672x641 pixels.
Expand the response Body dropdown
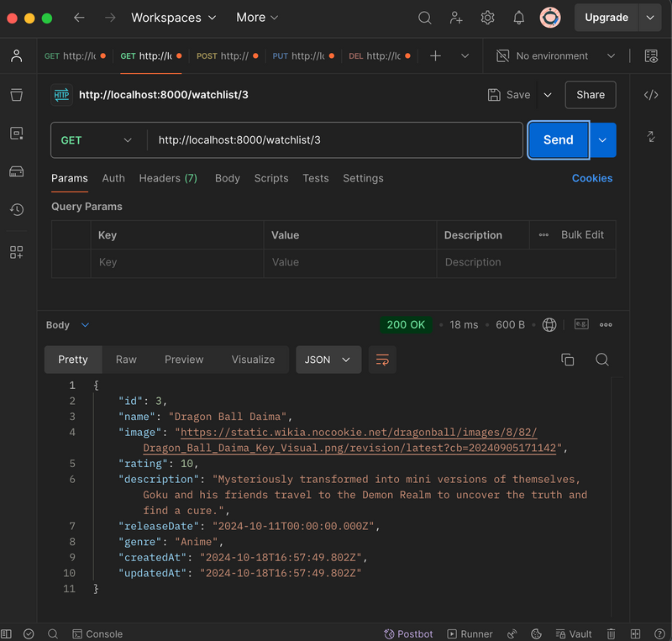67,325
